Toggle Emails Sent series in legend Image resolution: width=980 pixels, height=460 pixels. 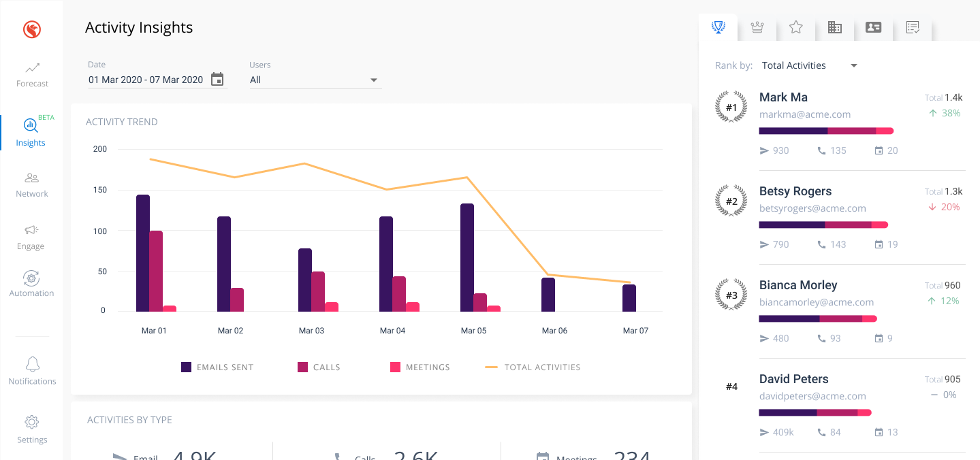[217, 367]
